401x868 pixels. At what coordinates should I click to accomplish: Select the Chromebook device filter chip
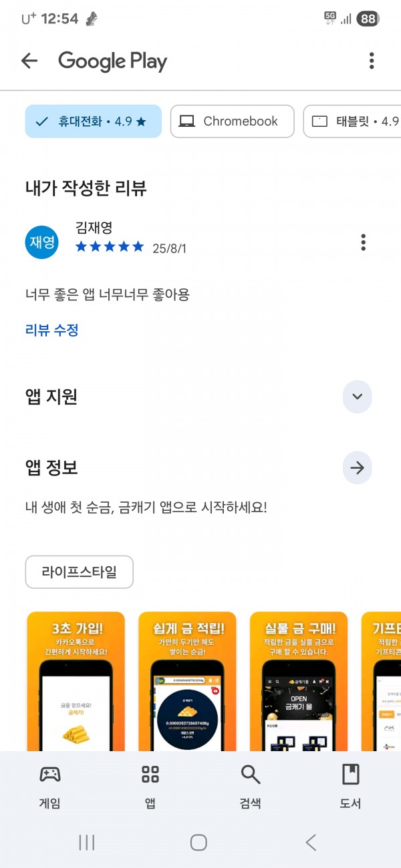pyautogui.click(x=232, y=122)
